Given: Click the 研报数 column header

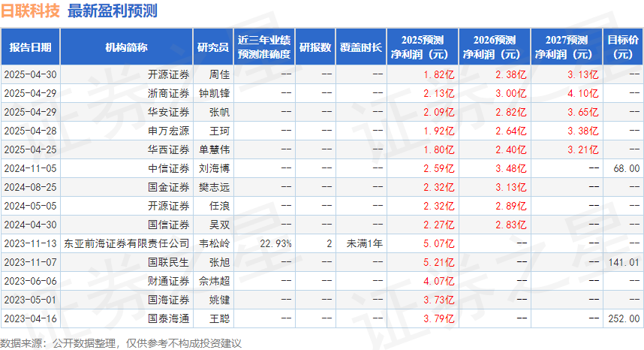Looking at the screenshot, I should (x=315, y=47).
